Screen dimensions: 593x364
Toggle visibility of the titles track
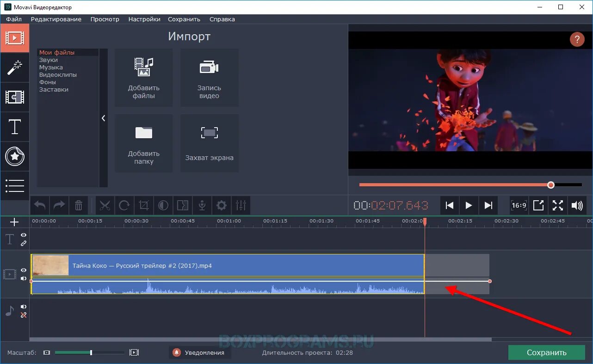(x=24, y=235)
